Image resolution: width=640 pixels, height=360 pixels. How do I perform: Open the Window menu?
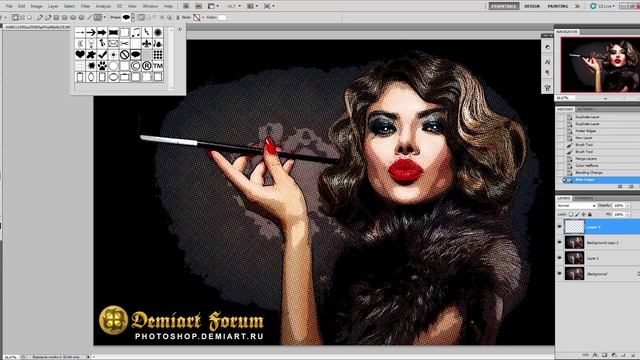click(x=150, y=6)
